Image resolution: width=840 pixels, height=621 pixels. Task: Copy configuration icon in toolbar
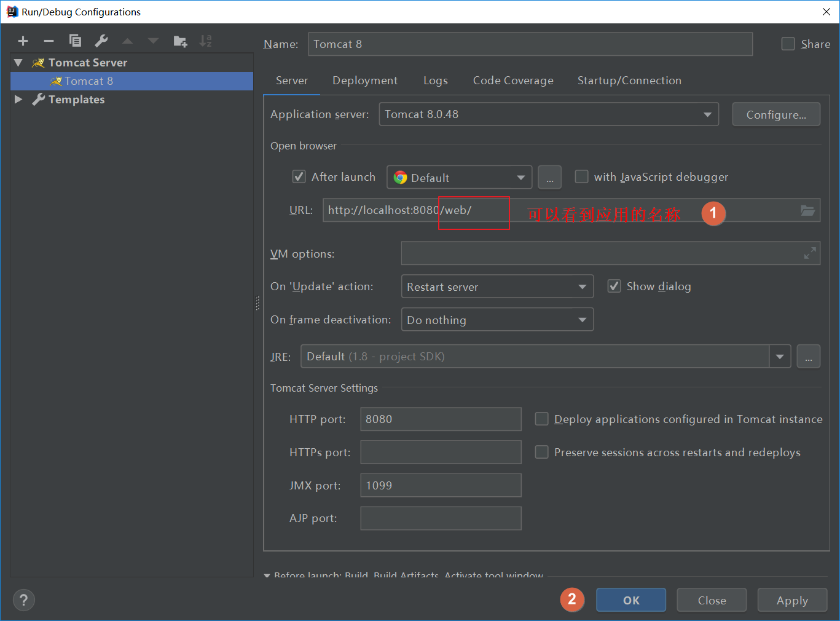75,41
